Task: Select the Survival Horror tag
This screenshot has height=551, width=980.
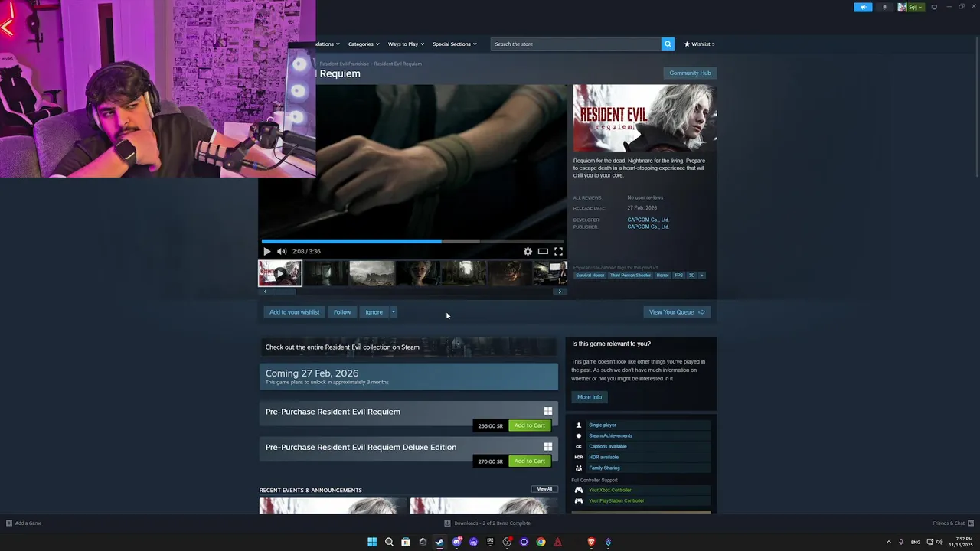Action: click(590, 275)
